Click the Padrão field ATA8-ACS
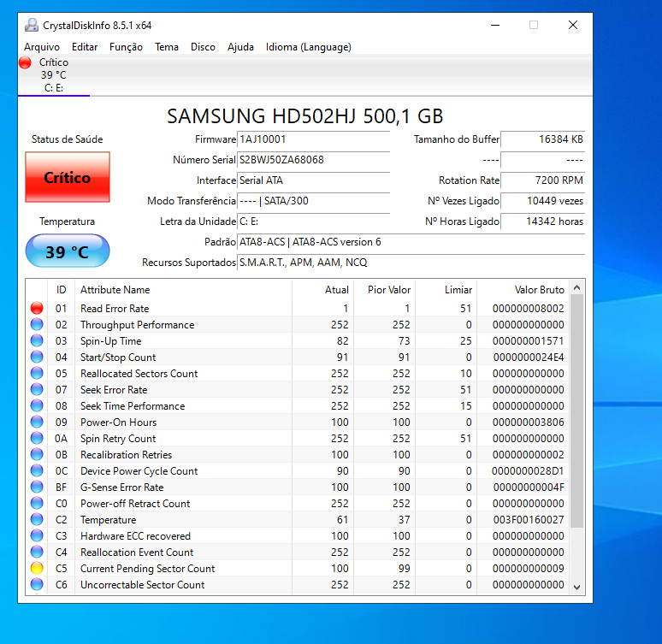This screenshot has height=644, width=662. tap(411, 242)
